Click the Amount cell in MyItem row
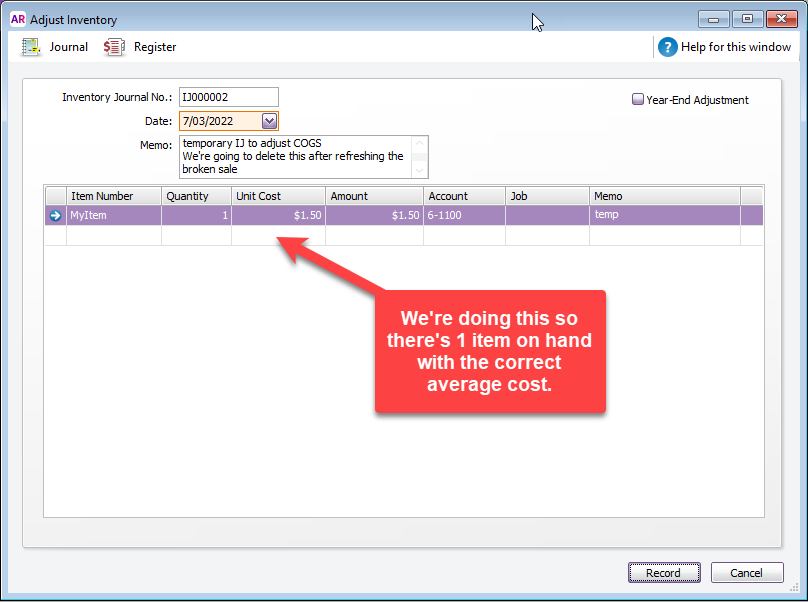 click(374, 215)
